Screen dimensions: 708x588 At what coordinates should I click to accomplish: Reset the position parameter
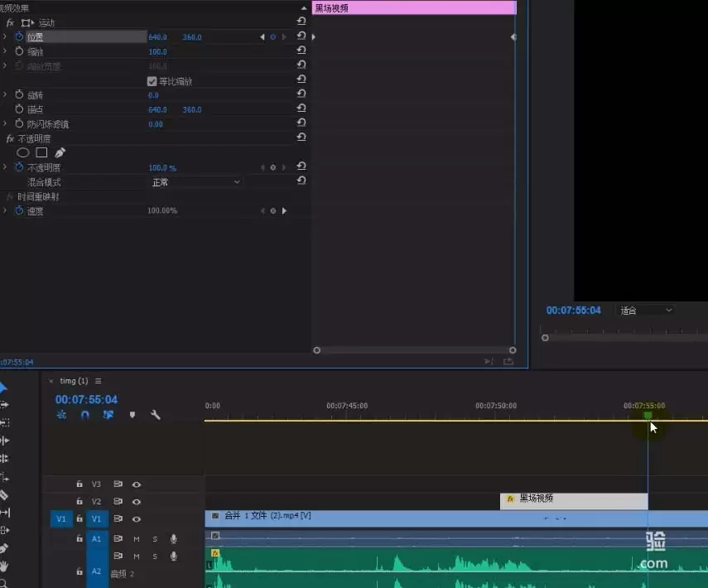pyautogui.click(x=301, y=36)
